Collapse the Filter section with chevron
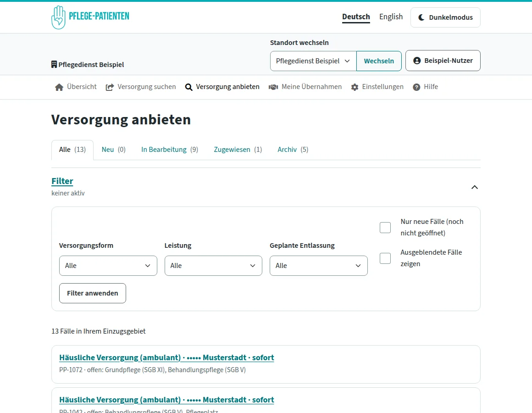 click(x=474, y=187)
